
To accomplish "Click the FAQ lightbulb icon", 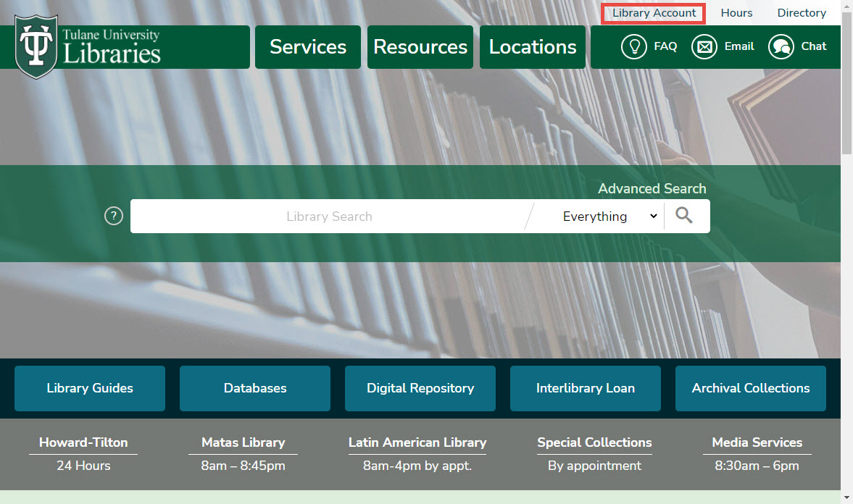I will pyautogui.click(x=633, y=47).
